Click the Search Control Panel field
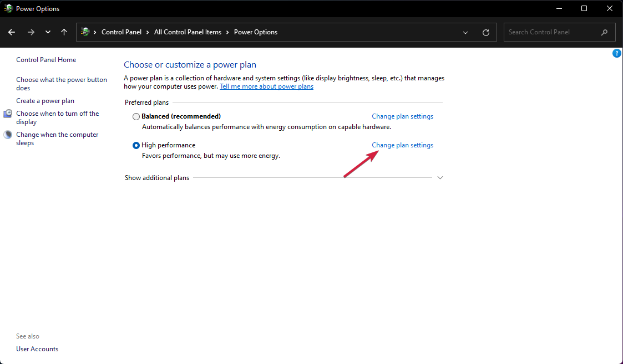This screenshot has height=364, width=623. coord(552,32)
